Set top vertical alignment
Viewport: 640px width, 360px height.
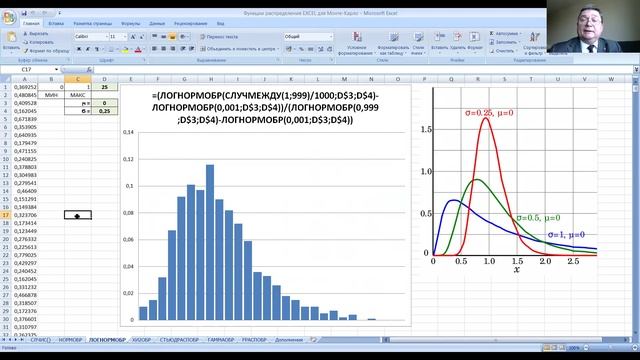click(155, 37)
